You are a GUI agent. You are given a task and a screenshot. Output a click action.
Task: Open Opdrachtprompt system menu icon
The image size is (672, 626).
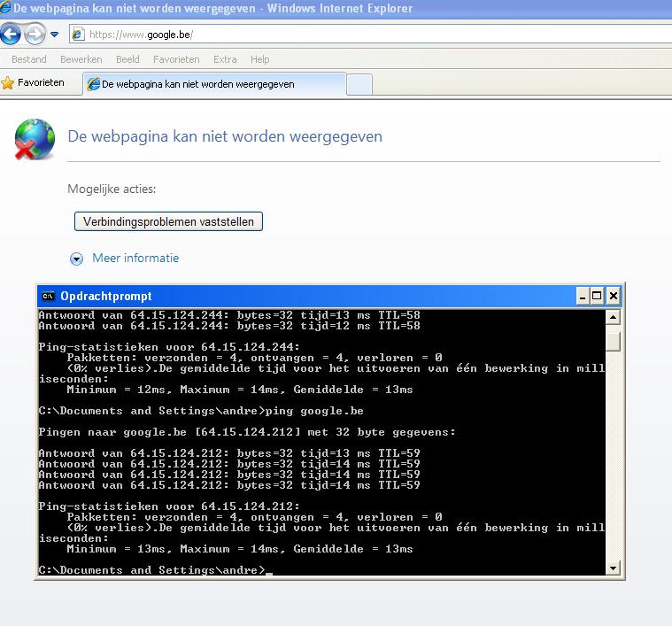(x=49, y=296)
